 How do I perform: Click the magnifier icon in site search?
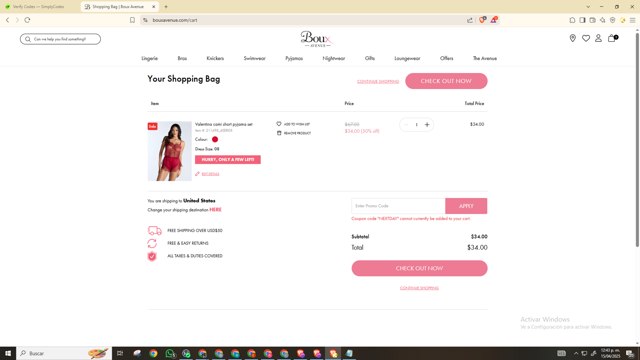(x=28, y=39)
